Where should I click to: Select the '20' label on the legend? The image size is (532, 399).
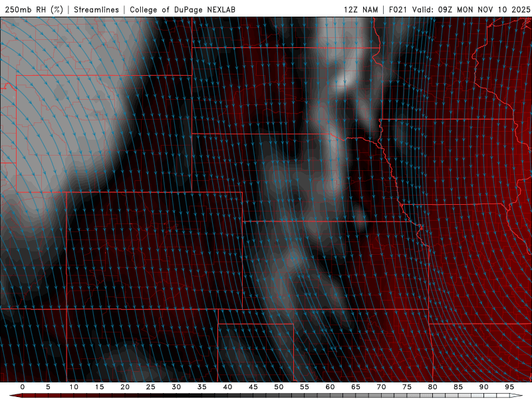pos(125,387)
